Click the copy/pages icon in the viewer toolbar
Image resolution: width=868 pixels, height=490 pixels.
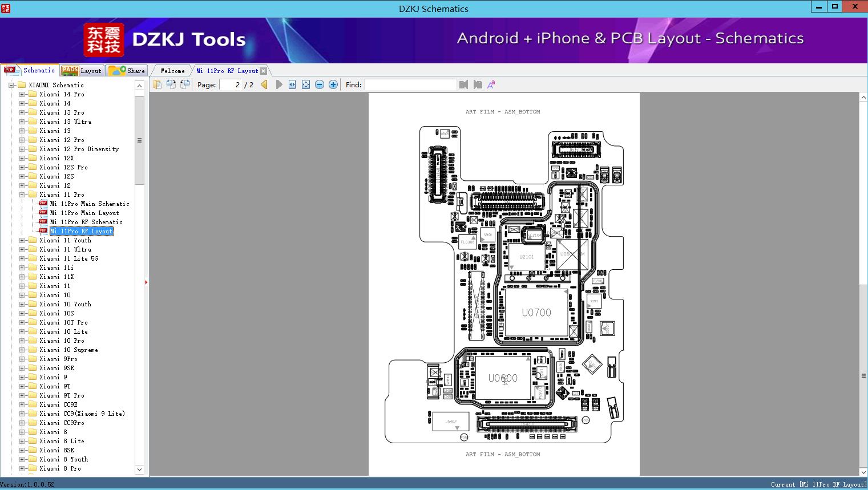coord(157,84)
